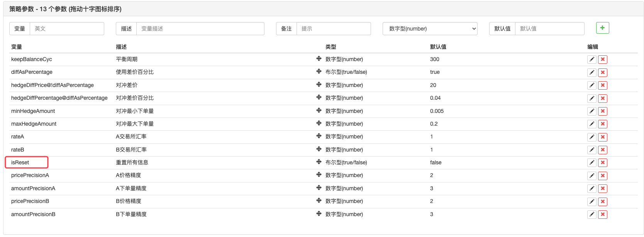
Task: Click the 备注 hint input field
Action: 333,29
